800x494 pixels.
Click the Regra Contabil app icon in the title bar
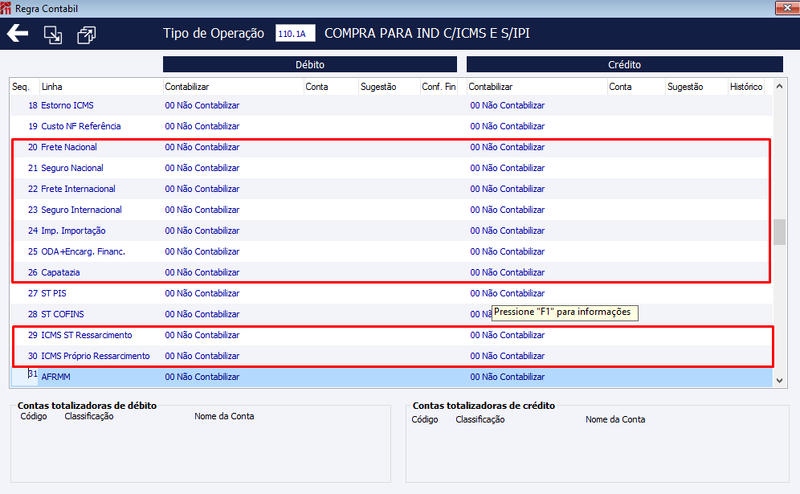(x=6, y=8)
